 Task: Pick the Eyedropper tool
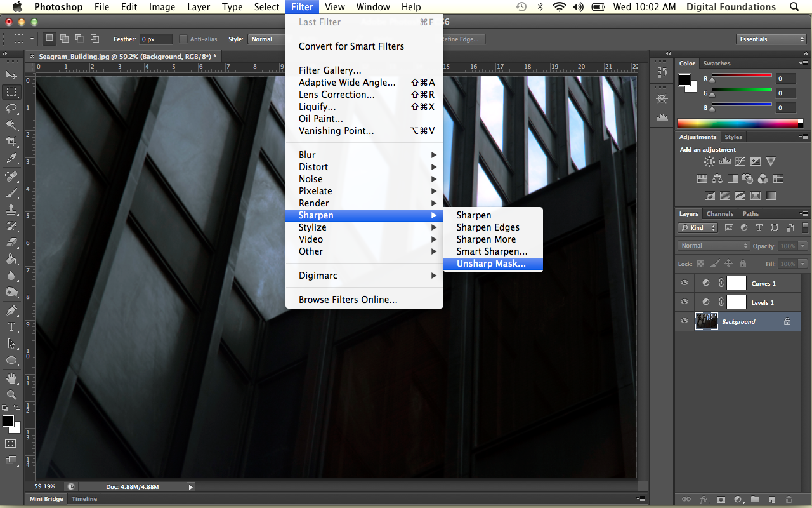click(11, 159)
